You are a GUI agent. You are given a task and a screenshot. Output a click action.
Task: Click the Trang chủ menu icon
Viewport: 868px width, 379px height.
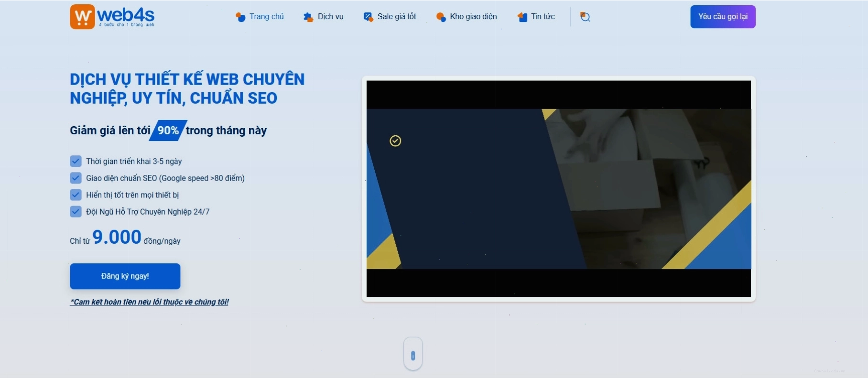(x=240, y=17)
